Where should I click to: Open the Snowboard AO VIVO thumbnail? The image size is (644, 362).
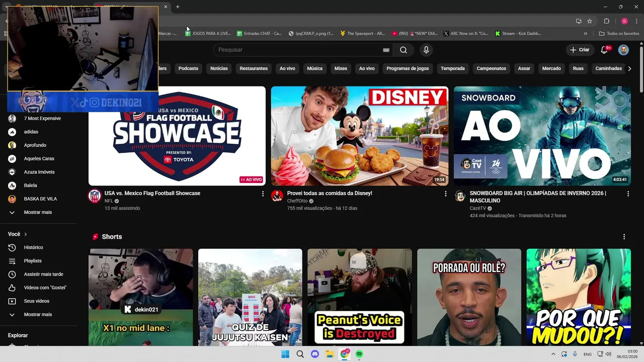(542, 136)
